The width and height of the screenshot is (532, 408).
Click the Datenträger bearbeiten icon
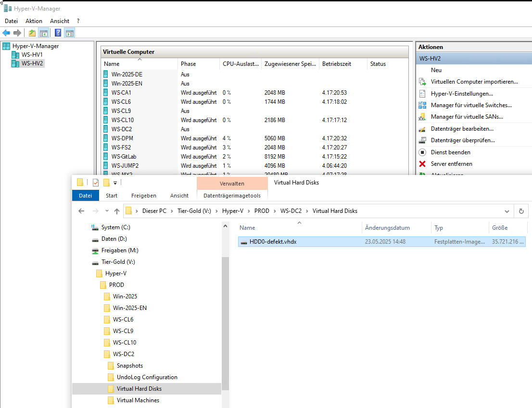(422, 129)
